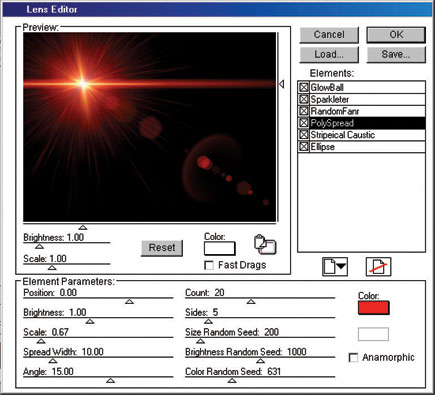Click the OK button

point(396,35)
